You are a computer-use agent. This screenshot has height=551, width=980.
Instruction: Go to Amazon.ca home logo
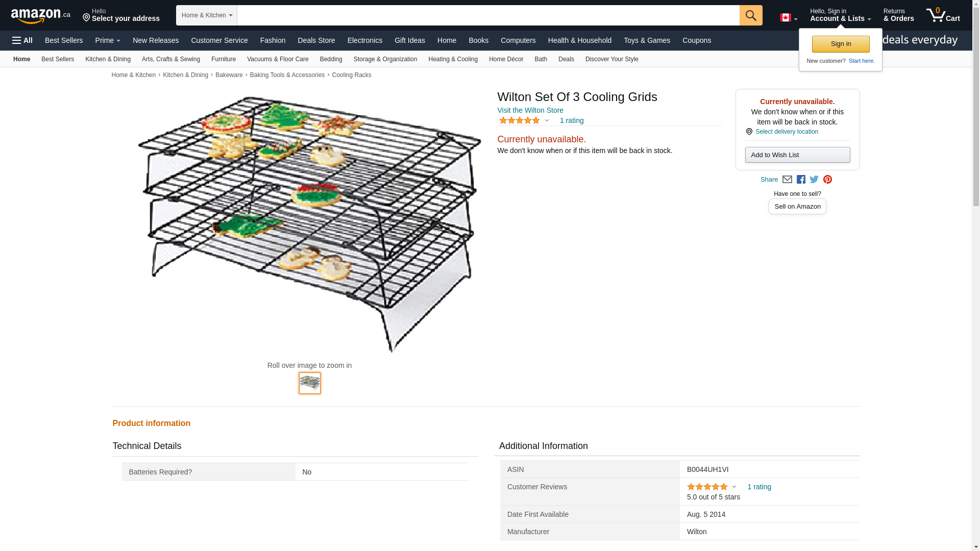click(40, 16)
